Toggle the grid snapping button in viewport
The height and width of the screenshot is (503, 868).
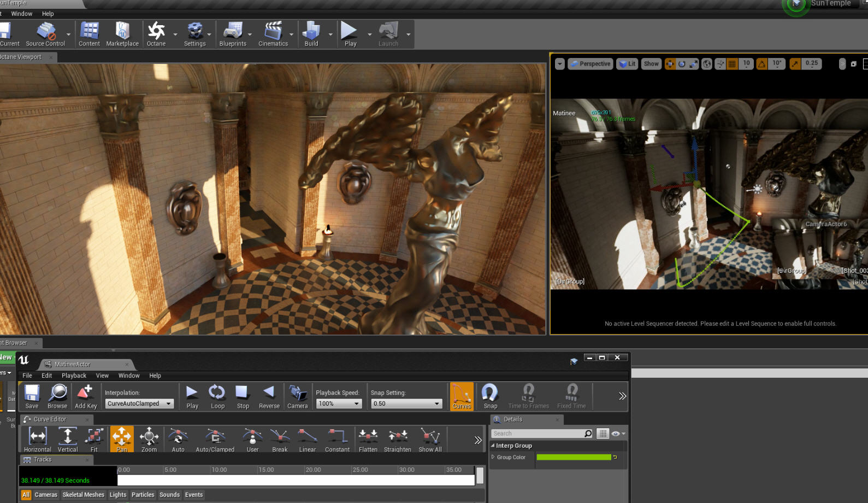pos(732,64)
